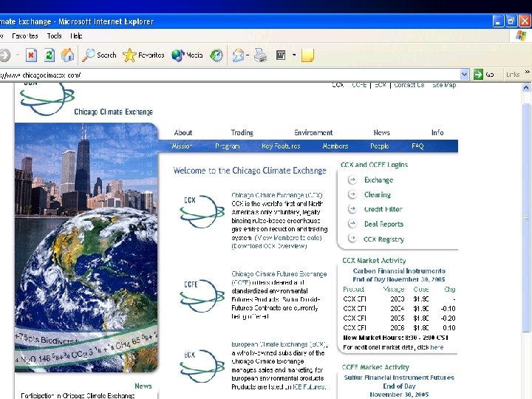
Task: Click the Mail envelope icon
Action: tap(238, 55)
